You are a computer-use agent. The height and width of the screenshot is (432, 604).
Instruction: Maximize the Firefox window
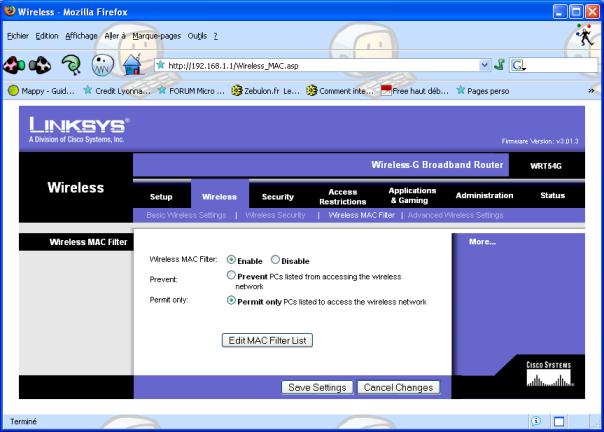(x=576, y=12)
